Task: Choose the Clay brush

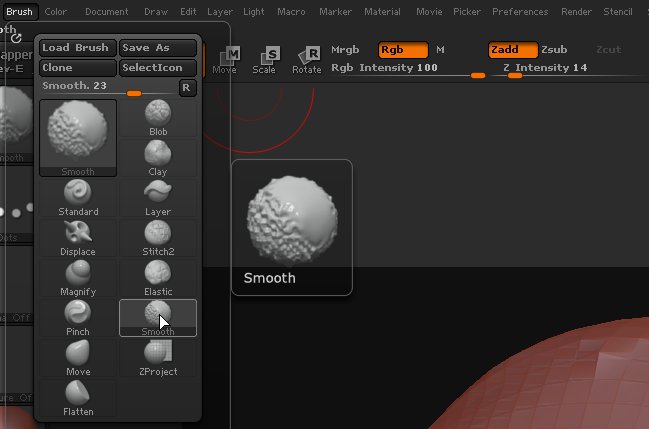Action: [x=158, y=158]
